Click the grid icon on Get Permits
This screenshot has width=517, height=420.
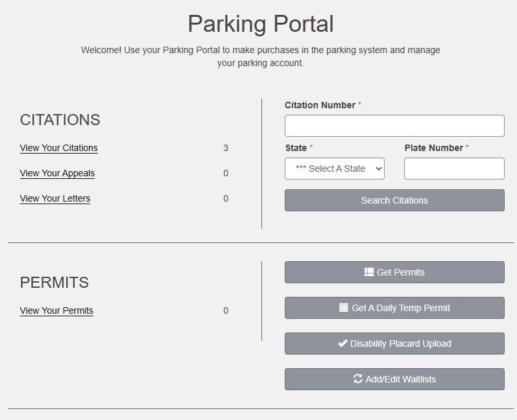tap(369, 272)
